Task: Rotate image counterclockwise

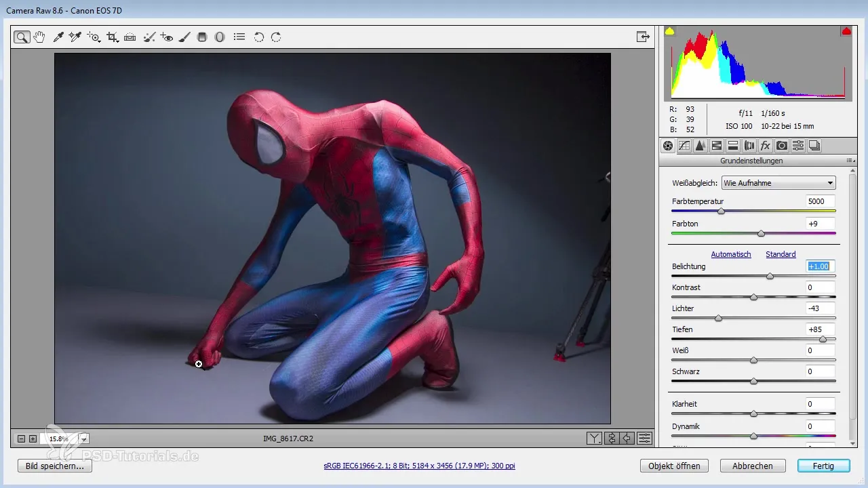Action: pyautogui.click(x=259, y=37)
